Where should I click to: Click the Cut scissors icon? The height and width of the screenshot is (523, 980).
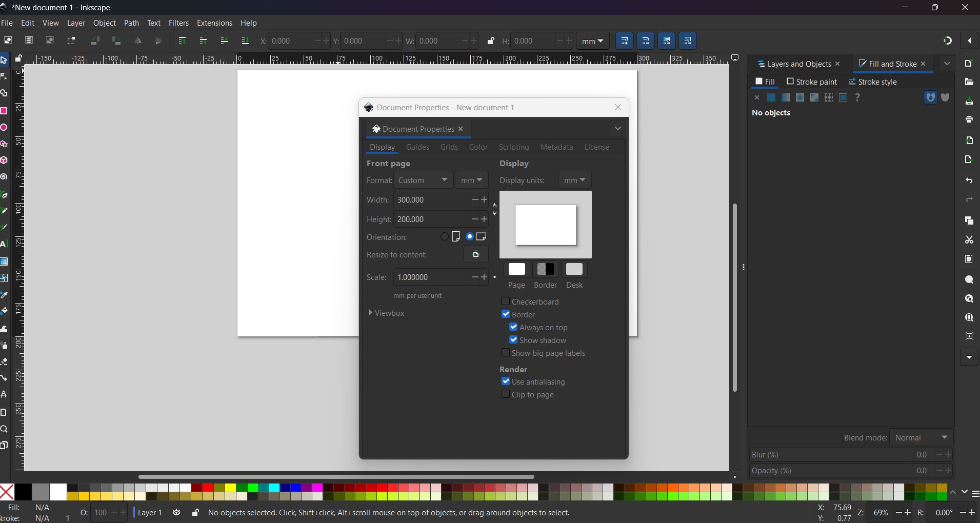969,240
